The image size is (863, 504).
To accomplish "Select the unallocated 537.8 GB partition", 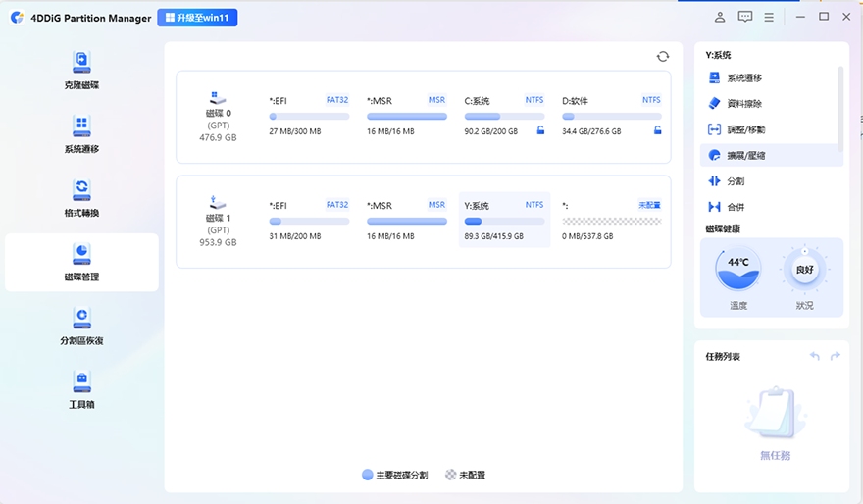I will (611, 221).
